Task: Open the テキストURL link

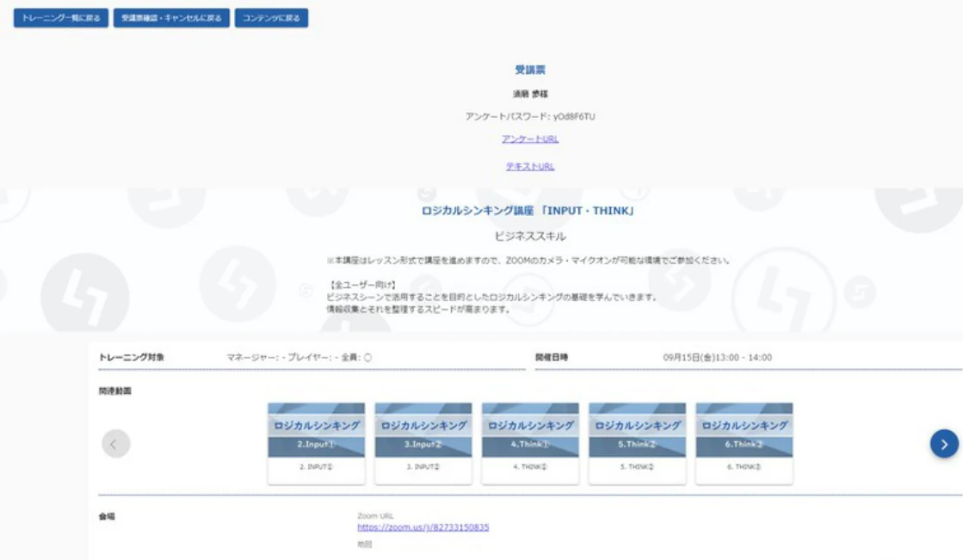Action: pos(530,166)
